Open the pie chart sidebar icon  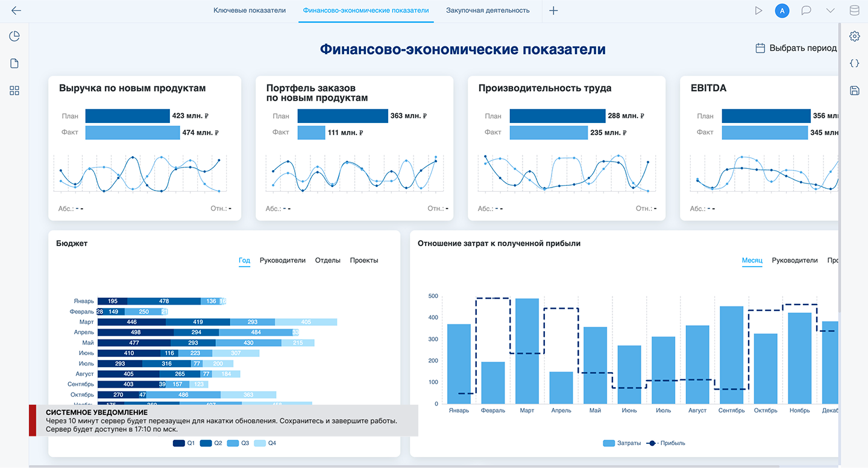pyautogui.click(x=14, y=36)
